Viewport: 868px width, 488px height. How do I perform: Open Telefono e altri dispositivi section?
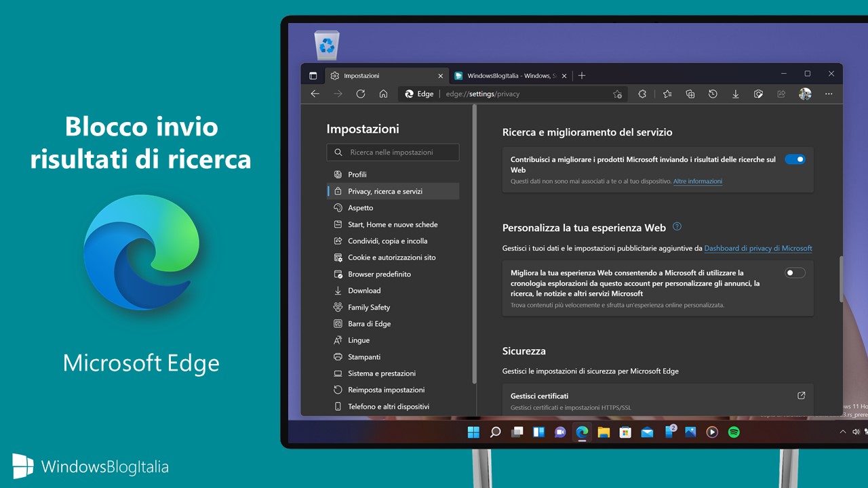click(x=393, y=407)
